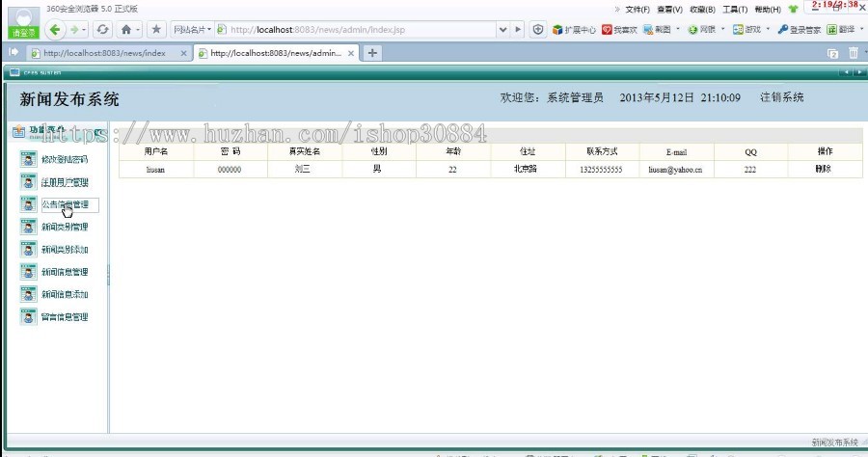Click the icon beside 注册用户管理

pos(28,181)
